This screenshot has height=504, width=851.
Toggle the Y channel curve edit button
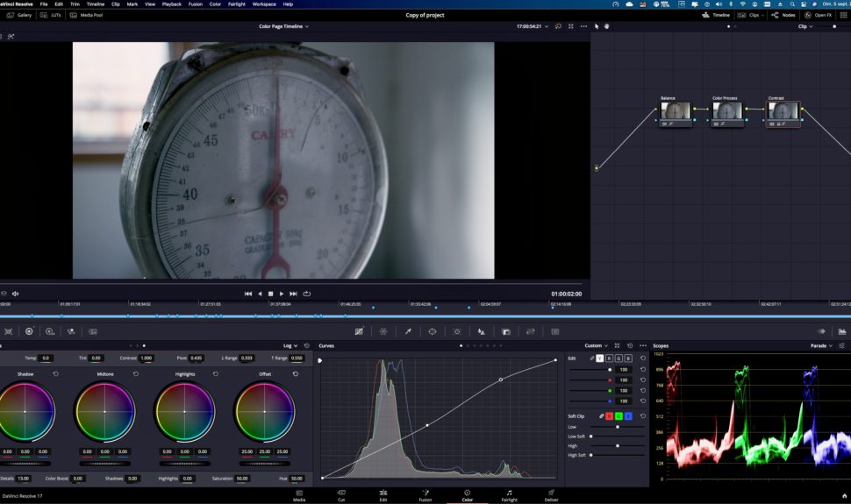point(599,358)
